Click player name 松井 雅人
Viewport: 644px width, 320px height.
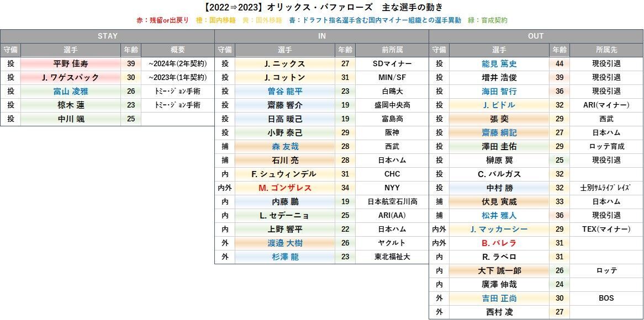tap(499, 215)
